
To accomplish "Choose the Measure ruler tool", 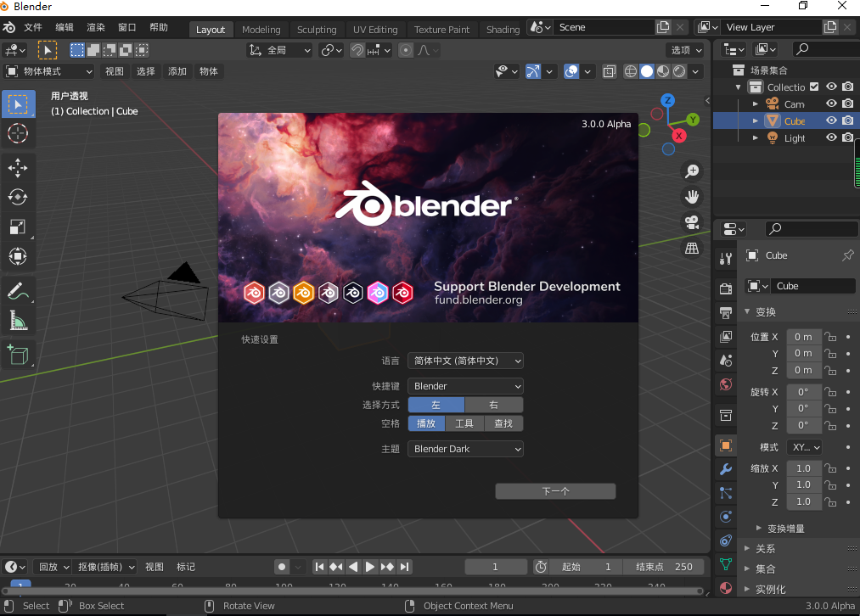I will click(x=18, y=320).
